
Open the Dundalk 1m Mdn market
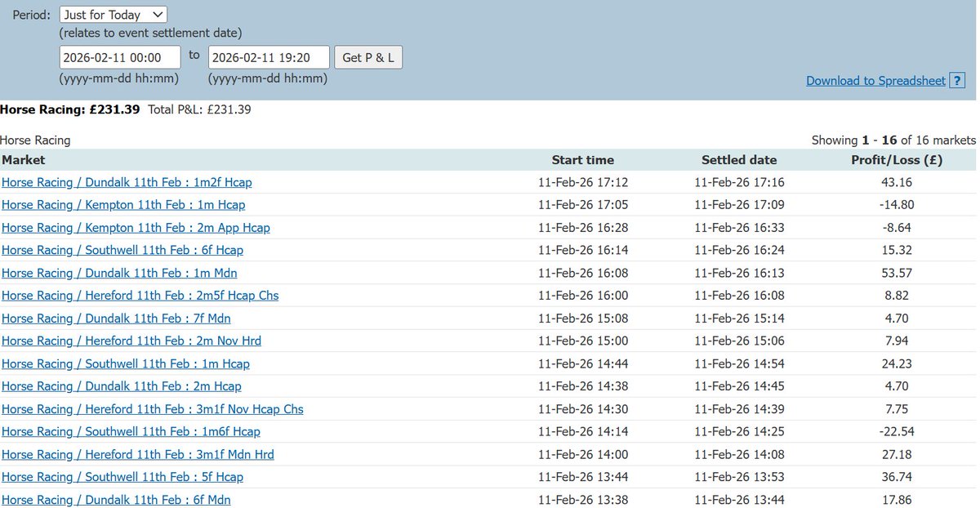pyautogui.click(x=119, y=273)
